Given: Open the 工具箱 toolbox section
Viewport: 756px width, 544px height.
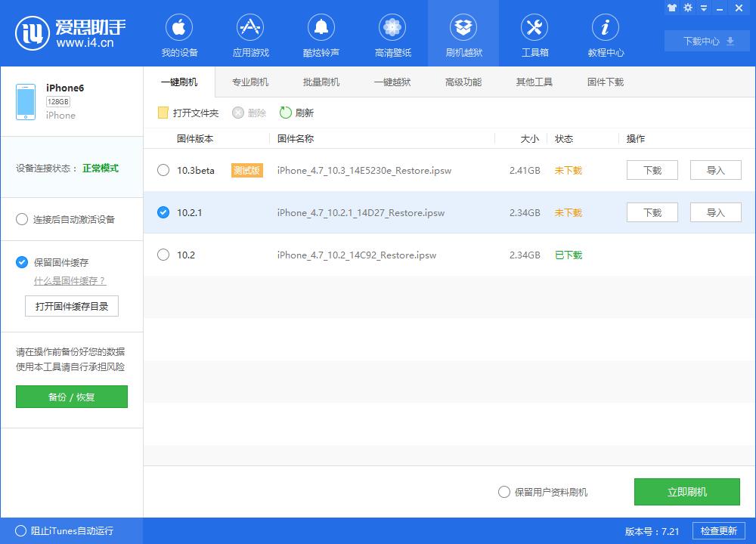Looking at the screenshot, I should pyautogui.click(x=534, y=33).
